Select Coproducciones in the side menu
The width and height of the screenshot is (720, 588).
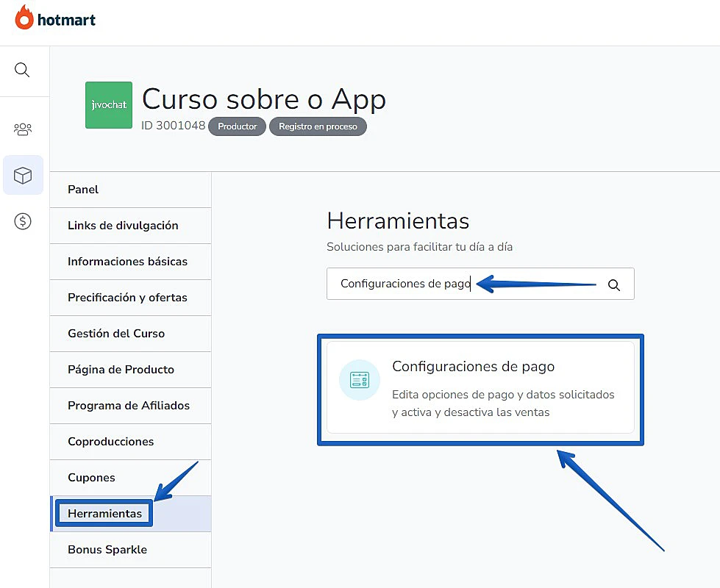[110, 442]
